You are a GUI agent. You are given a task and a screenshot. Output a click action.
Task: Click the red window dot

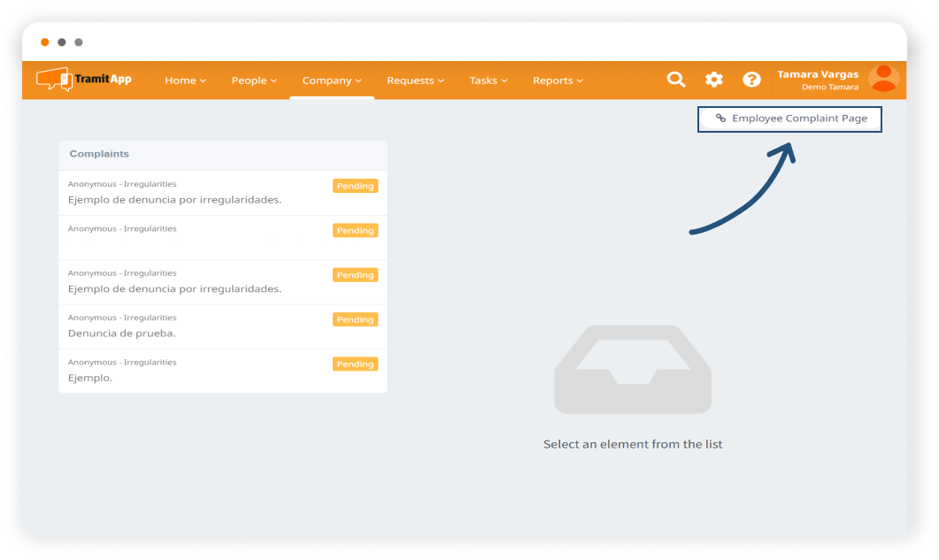(45, 42)
